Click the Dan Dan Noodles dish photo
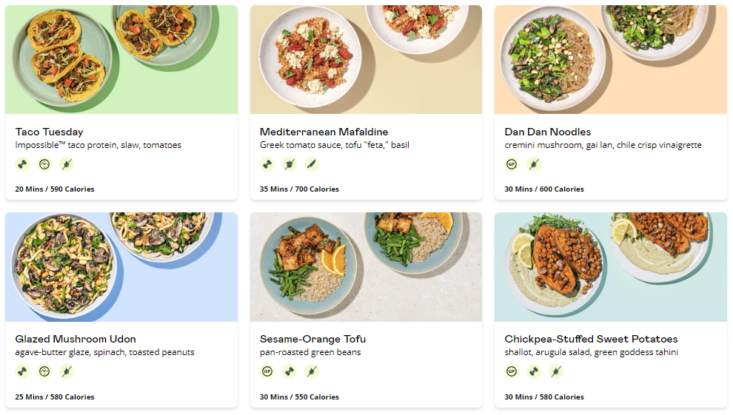733x415 pixels. 610,58
